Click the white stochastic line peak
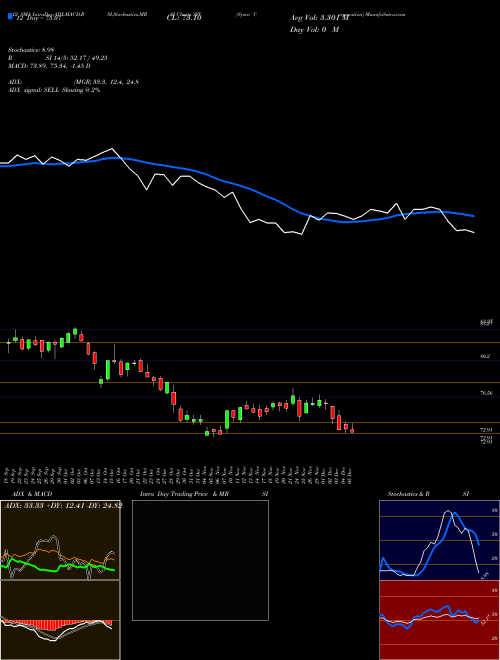 pyautogui.click(x=448, y=511)
